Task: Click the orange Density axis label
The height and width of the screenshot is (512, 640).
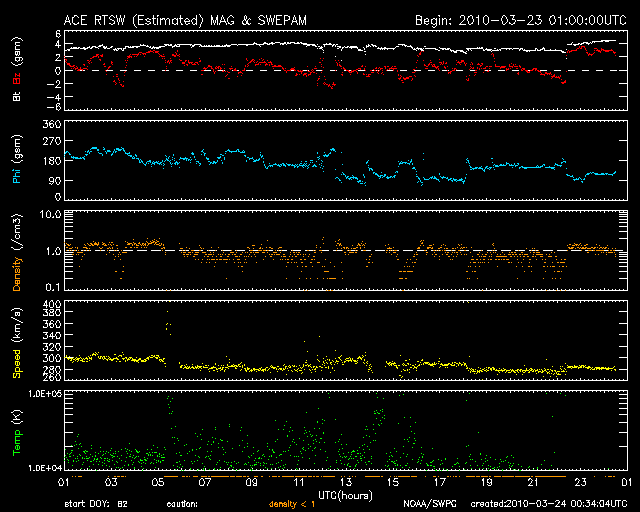Action: [x=17, y=254]
